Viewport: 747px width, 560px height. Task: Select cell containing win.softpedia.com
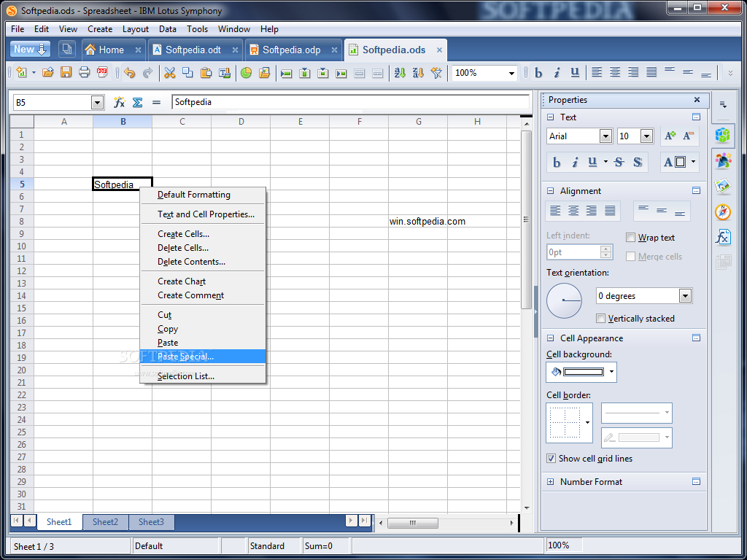click(x=418, y=222)
